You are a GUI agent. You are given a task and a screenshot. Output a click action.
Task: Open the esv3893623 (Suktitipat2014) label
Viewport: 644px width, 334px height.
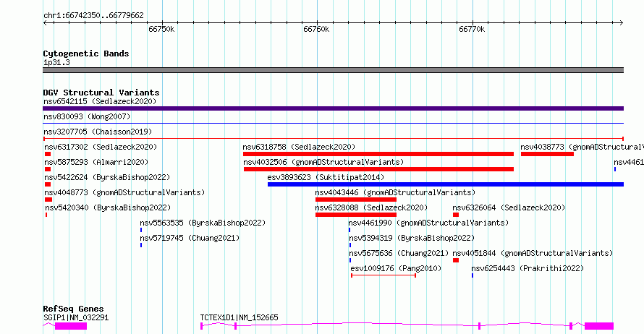(x=326, y=177)
